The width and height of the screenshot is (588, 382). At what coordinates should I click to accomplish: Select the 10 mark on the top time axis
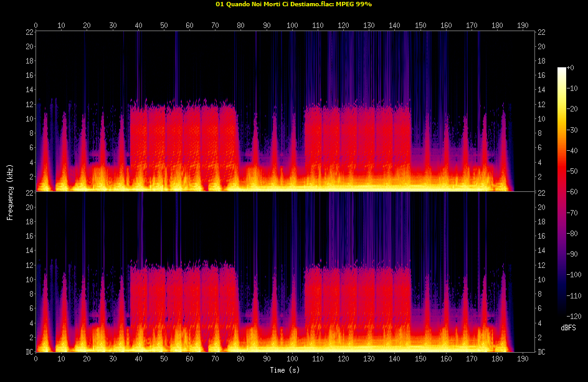62,26
